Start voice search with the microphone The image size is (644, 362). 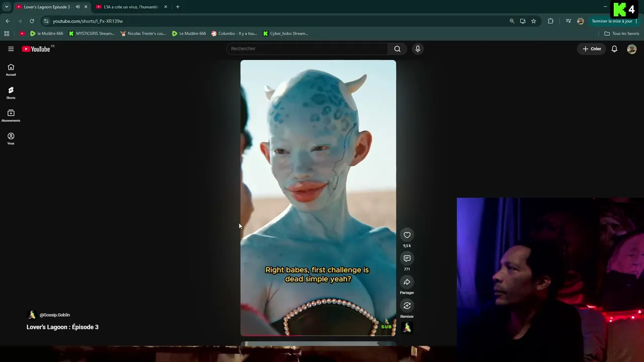pos(418,49)
